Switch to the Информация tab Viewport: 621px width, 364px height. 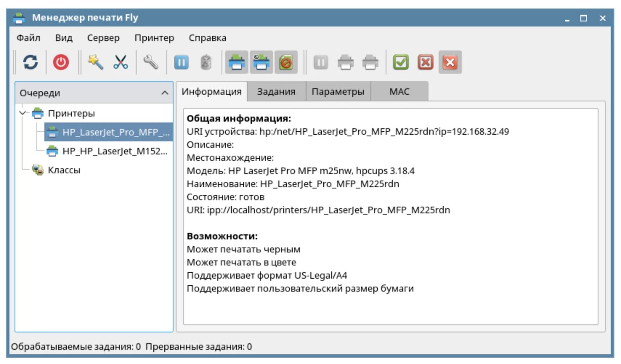pyautogui.click(x=212, y=92)
